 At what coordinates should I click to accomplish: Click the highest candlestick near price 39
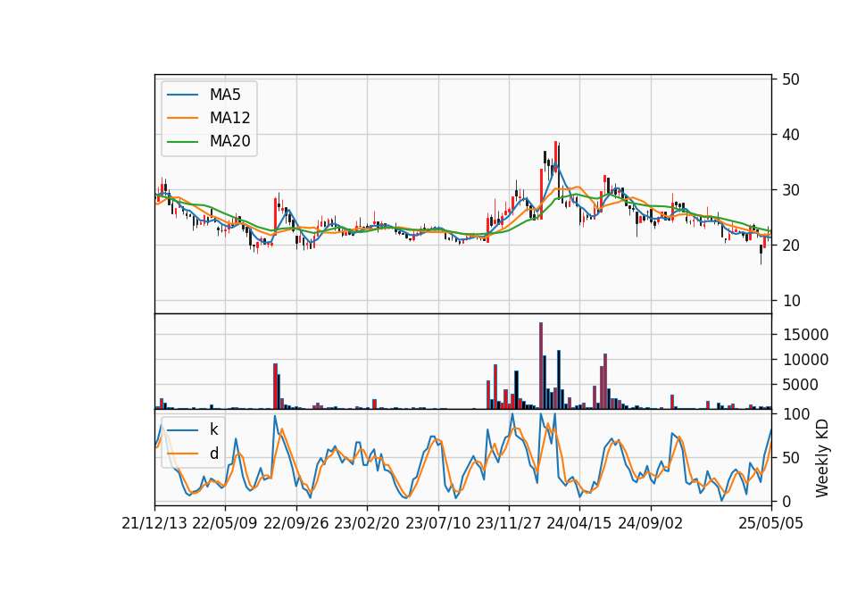click(555, 159)
